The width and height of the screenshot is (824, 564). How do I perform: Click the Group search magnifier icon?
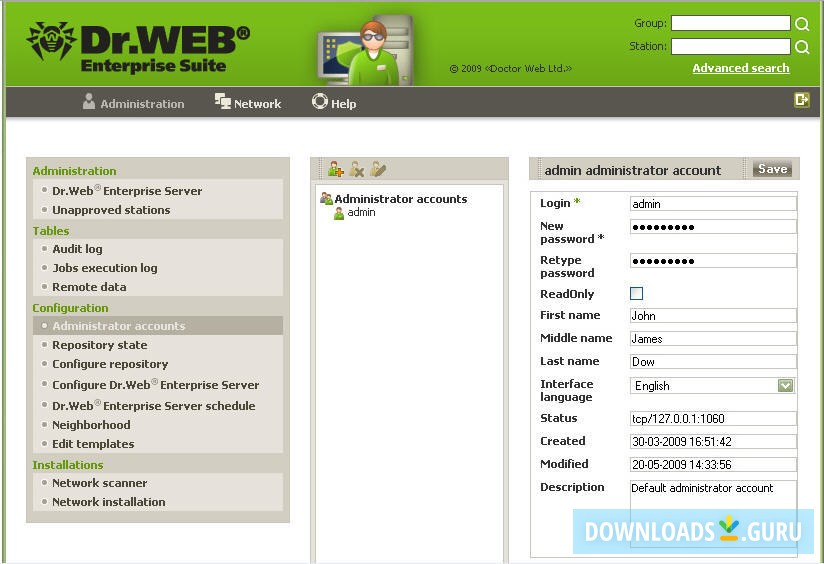pyautogui.click(x=802, y=24)
